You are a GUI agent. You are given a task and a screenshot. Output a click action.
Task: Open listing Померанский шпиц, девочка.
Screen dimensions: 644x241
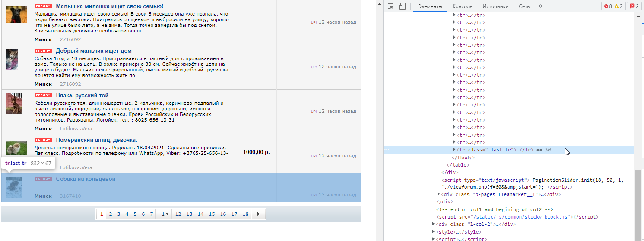97,140
